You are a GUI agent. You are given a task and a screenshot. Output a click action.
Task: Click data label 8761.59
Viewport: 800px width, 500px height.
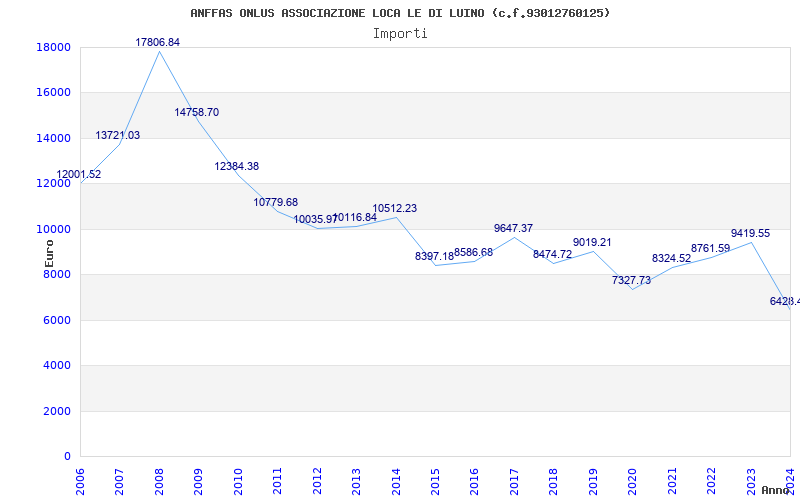[x=711, y=248]
